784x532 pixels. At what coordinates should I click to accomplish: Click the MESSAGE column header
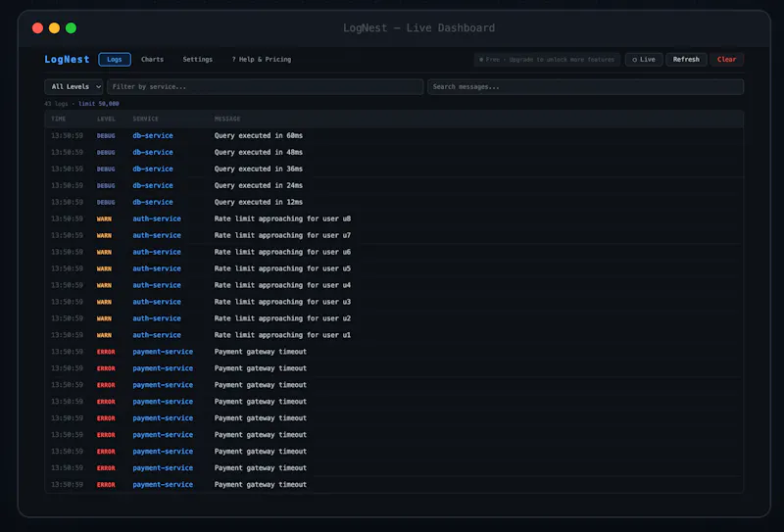[x=227, y=119]
